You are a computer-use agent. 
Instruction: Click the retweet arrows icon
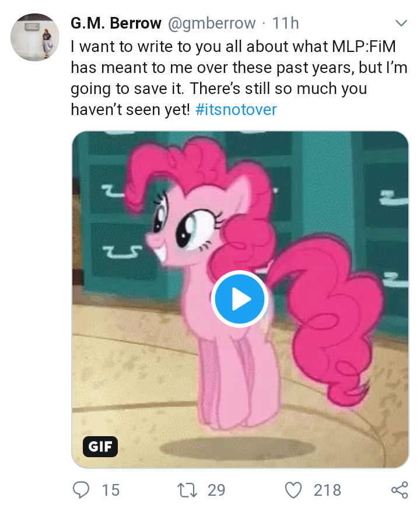pyautogui.click(x=187, y=490)
